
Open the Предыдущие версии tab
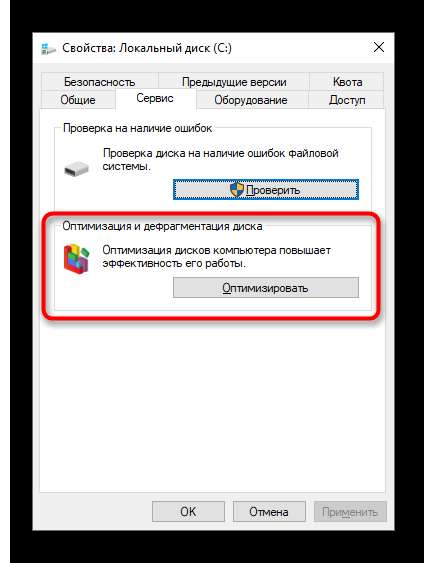click(234, 82)
